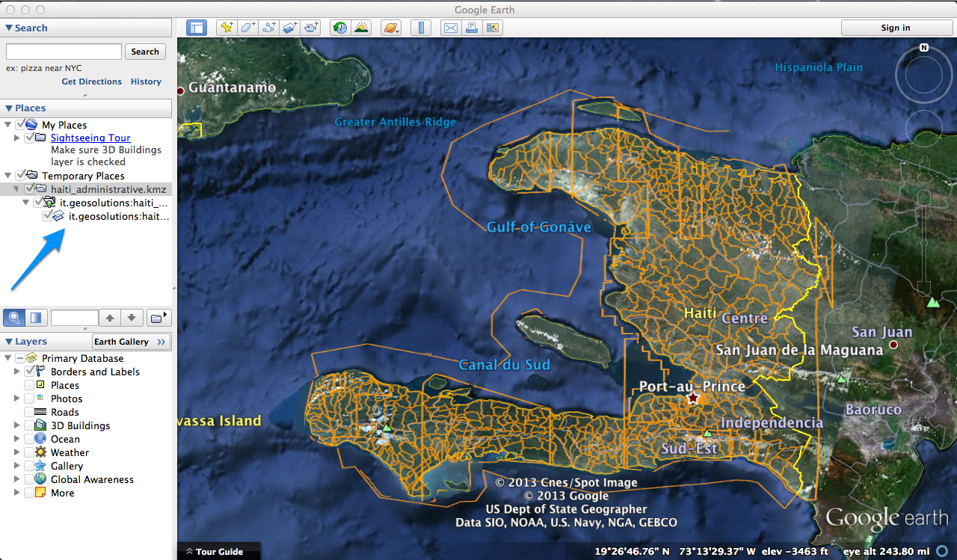957x560 pixels.
Task: Collapse the haiti_administrative.kmz node
Action: point(17,189)
